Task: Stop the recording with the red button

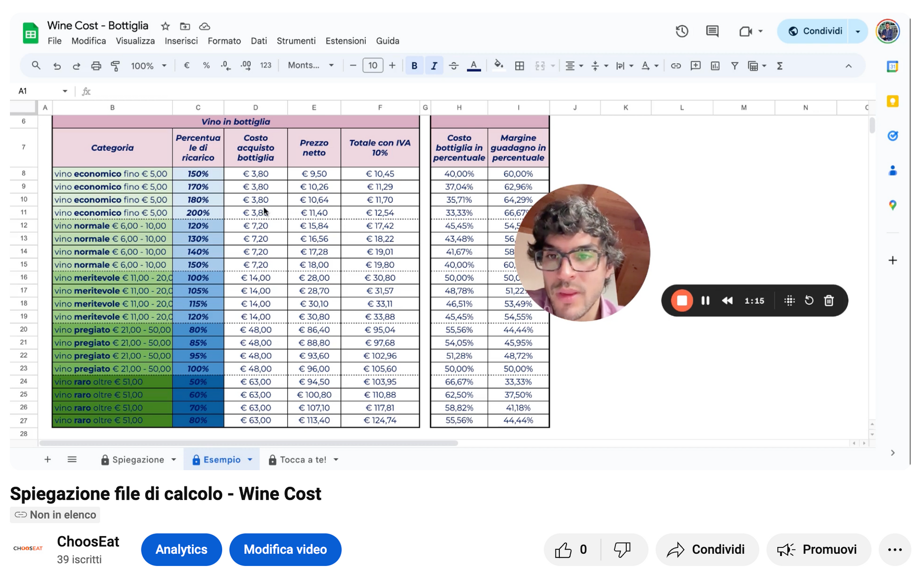Action: [x=682, y=301]
